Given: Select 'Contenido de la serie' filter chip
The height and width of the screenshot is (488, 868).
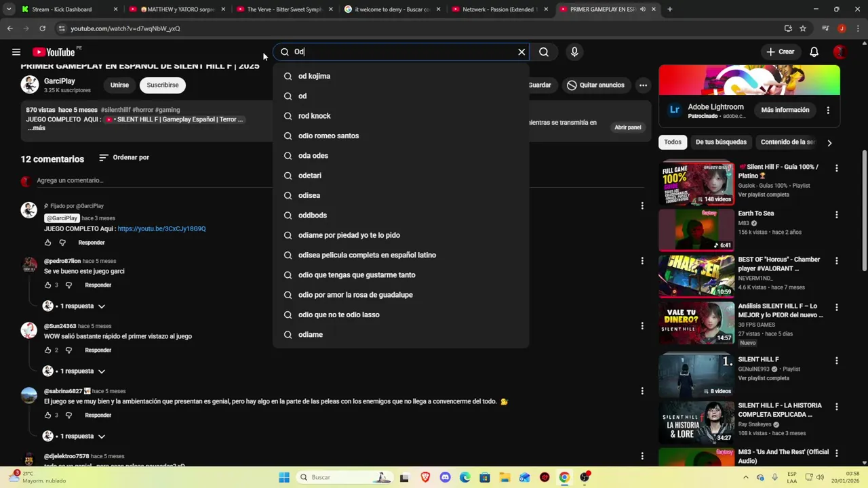Looking at the screenshot, I should point(788,142).
